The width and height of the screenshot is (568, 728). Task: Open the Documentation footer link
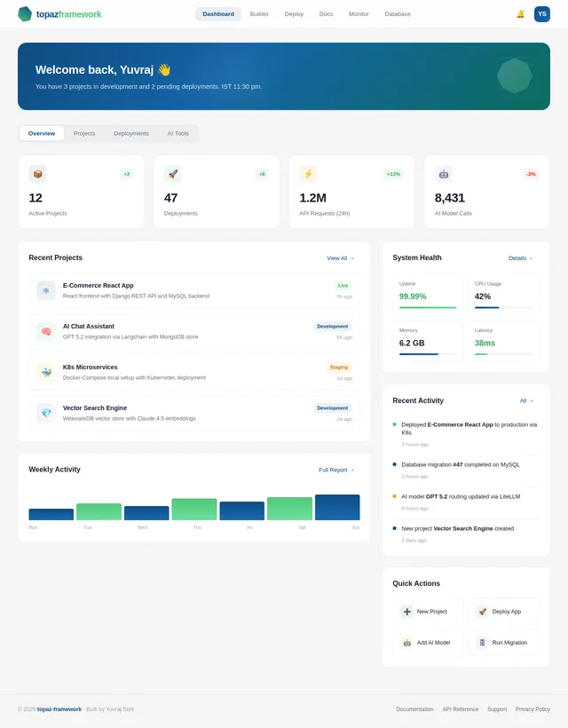point(414,709)
